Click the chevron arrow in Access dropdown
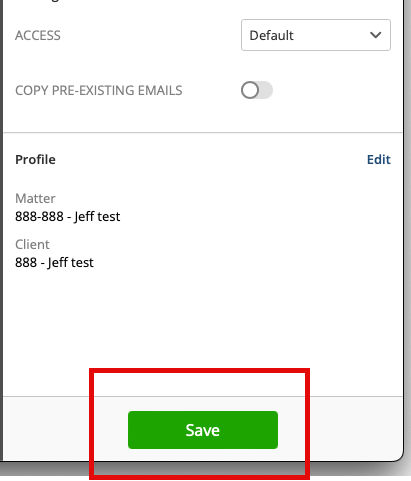Viewport: 411px width, 481px height. (x=376, y=35)
